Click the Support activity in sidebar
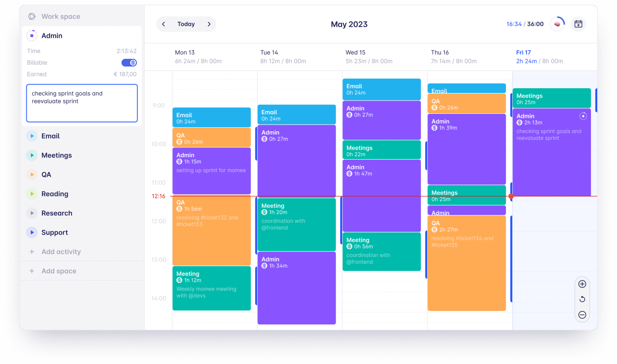 pos(54,232)
